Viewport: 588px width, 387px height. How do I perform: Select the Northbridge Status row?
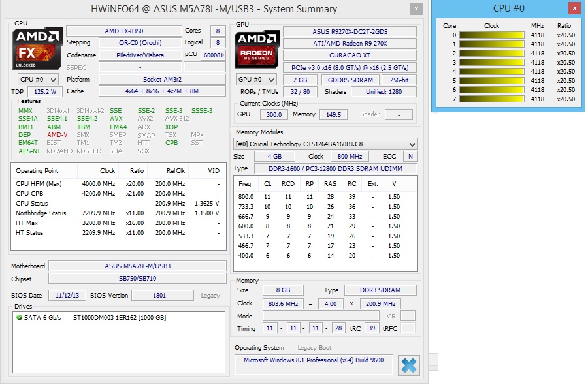(x=118, y=213)
